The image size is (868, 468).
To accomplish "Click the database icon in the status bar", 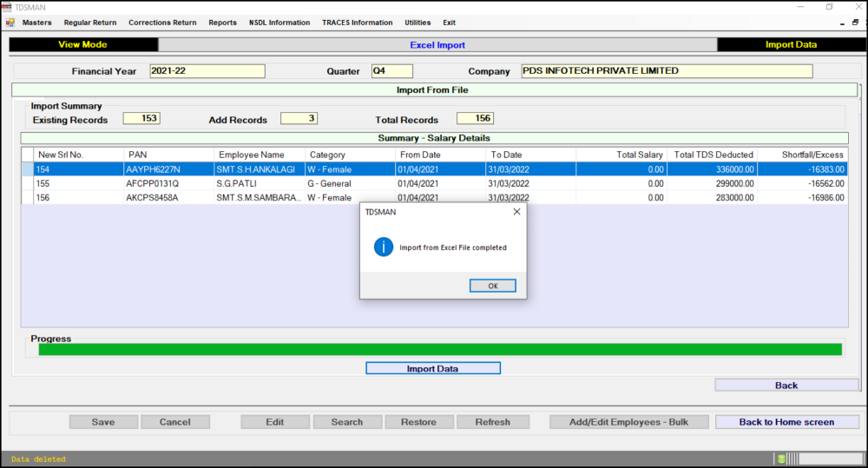I will 781,458.
